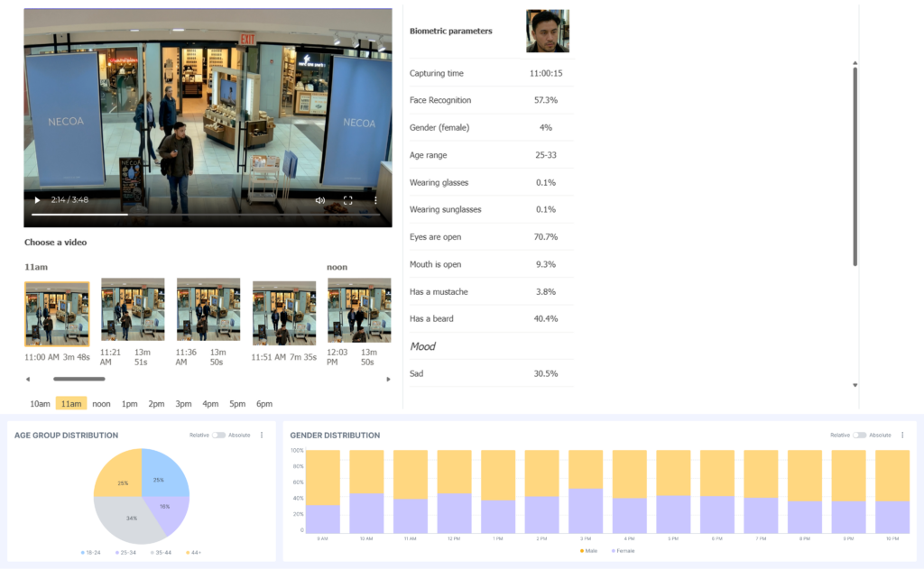Select the 11:21 AM video thumbnail
Viewport: 924px width, 569px height.
pyautogui.click(x=133, y=311)
